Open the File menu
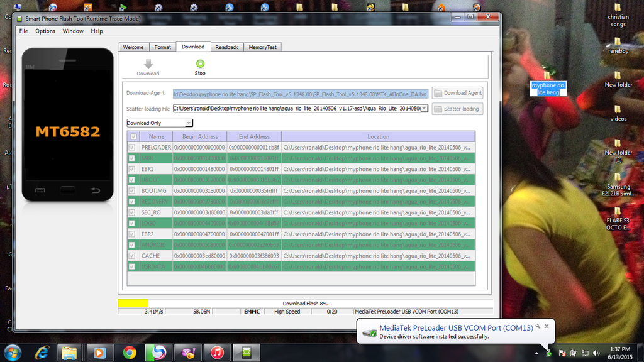The height and width of the screenshot is (362, 644). coord(23,31)
